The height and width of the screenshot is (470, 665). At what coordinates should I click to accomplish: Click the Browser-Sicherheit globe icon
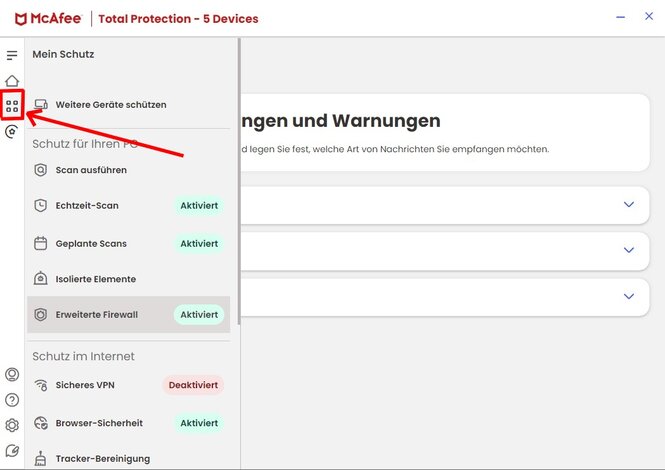click(x=41, y=423)
